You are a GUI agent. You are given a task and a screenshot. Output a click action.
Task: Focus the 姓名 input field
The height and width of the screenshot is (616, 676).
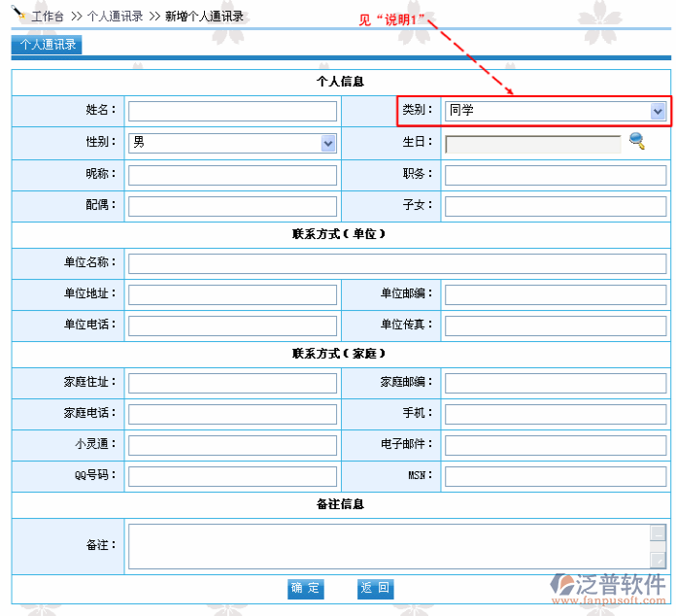point(232,112)
